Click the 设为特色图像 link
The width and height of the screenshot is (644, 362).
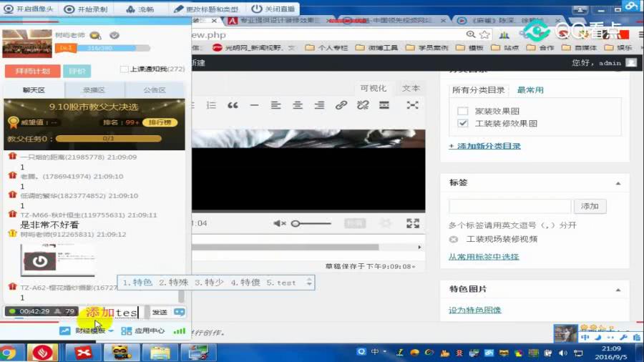click(474, 310)
